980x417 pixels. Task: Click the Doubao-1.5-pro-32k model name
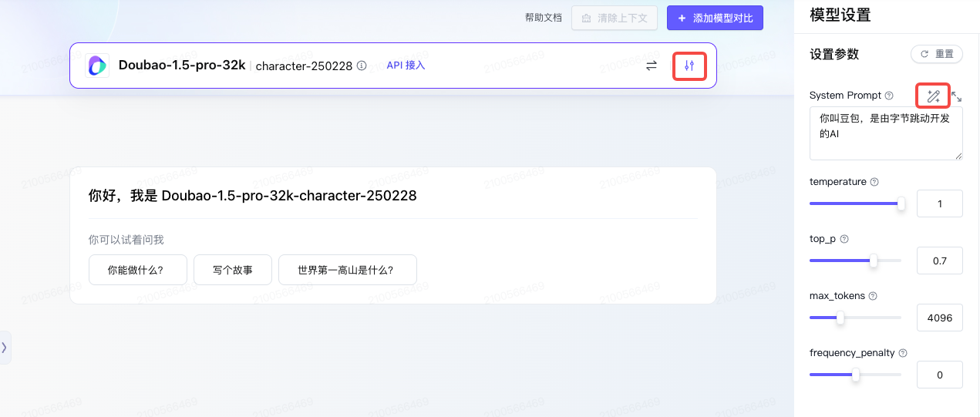point(182,66)
